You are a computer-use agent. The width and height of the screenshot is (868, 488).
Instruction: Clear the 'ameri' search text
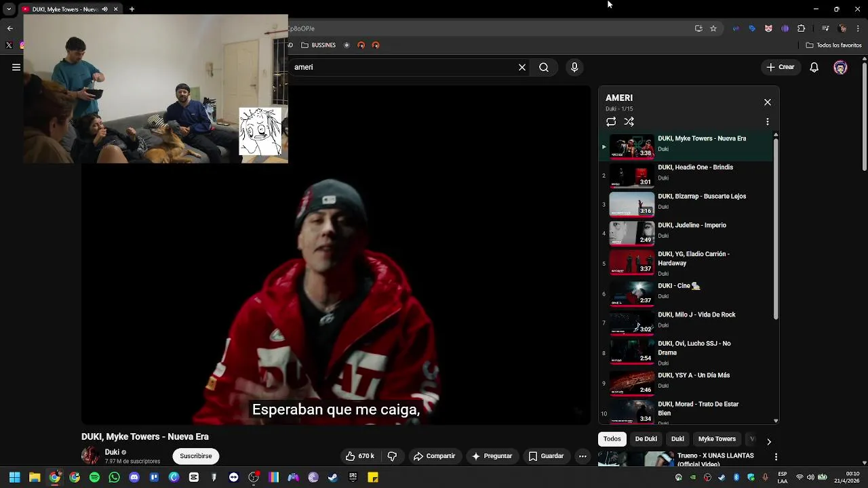coord(522,67)
